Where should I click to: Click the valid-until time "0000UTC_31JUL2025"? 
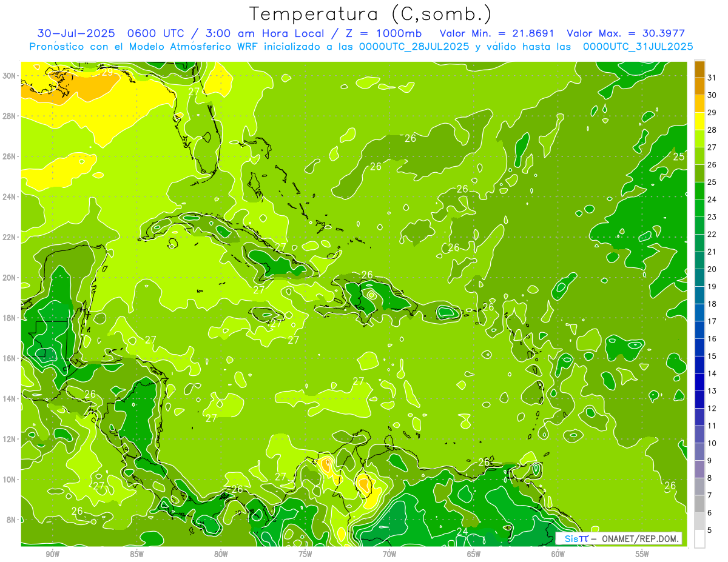point(638,46)
